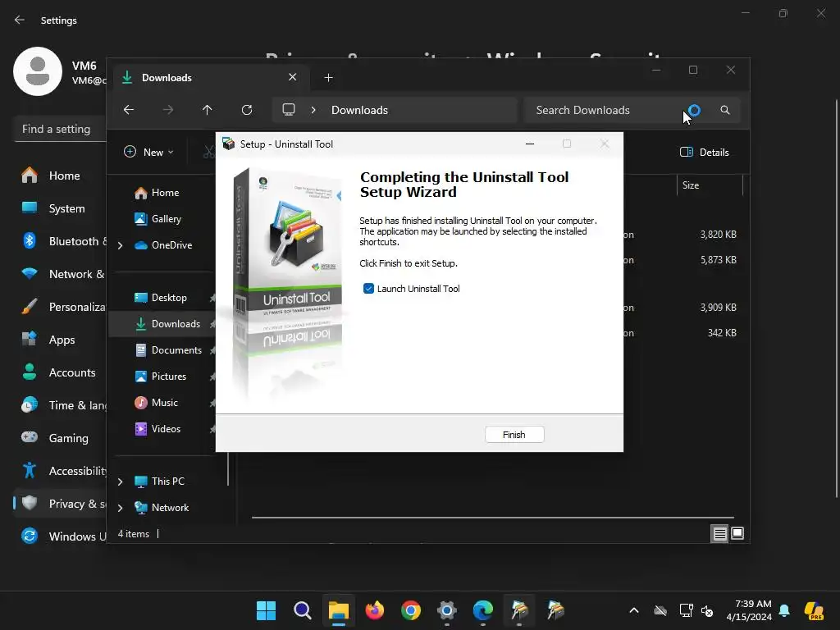Screen dimensions: 840x630
Task: Select This PC in navigation pane
Action: (167, 481)
